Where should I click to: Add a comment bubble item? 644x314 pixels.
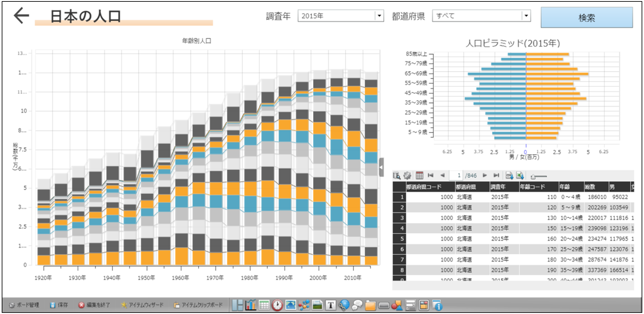click(x=357, y=305)
